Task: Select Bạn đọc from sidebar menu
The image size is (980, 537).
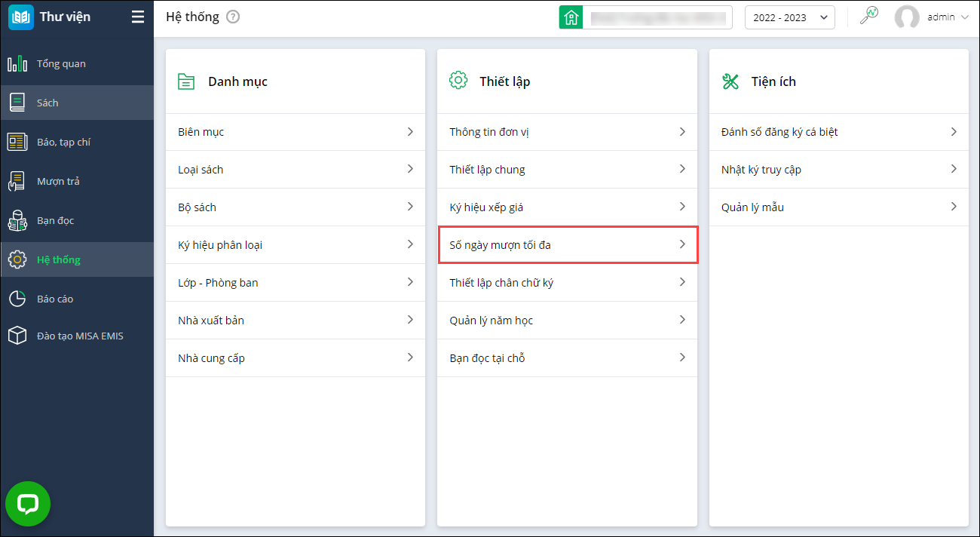Action: (55, 220)
